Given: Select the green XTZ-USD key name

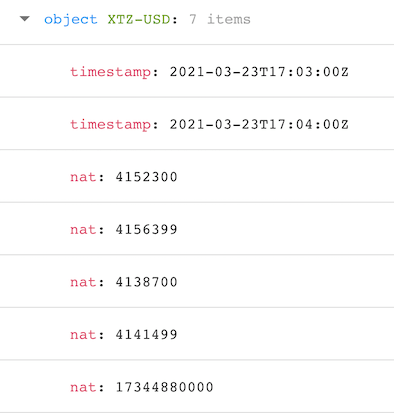Looking at the screenshot, I should 139,19.
